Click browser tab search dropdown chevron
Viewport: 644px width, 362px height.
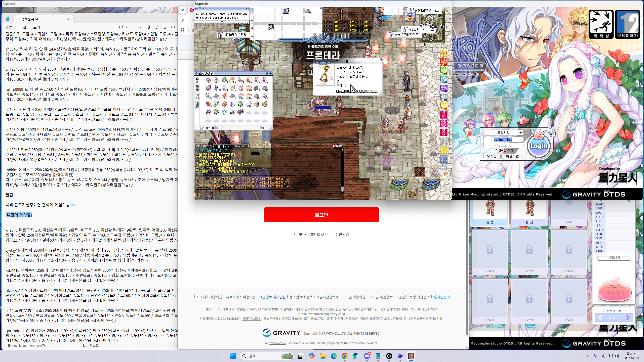tap(183, 10)
